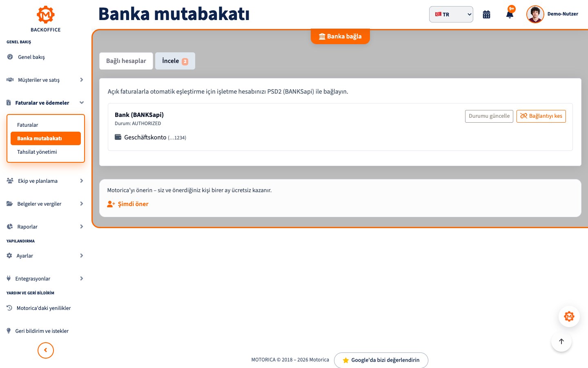Click Bağlantıyı kes button

click(x=541, y=116)
